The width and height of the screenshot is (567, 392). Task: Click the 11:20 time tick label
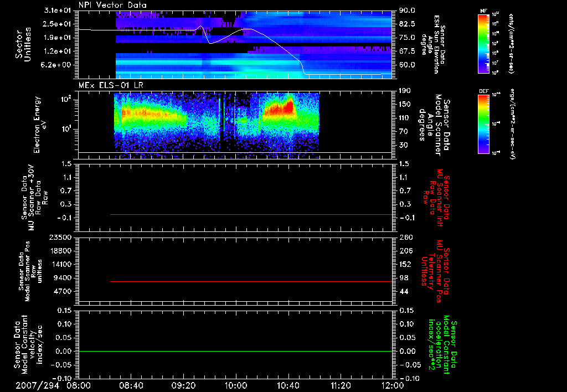[x=341, y=385]
